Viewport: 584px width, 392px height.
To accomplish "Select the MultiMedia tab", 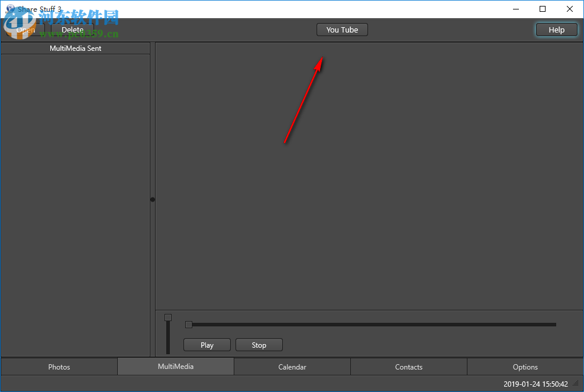I will (x=176, y=367).
